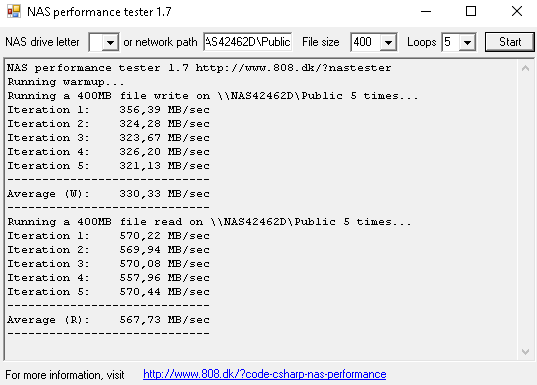The width and height of the screenshot is (537, 385).
Task: Click the window title bar text
Action: tap(99, 12)
